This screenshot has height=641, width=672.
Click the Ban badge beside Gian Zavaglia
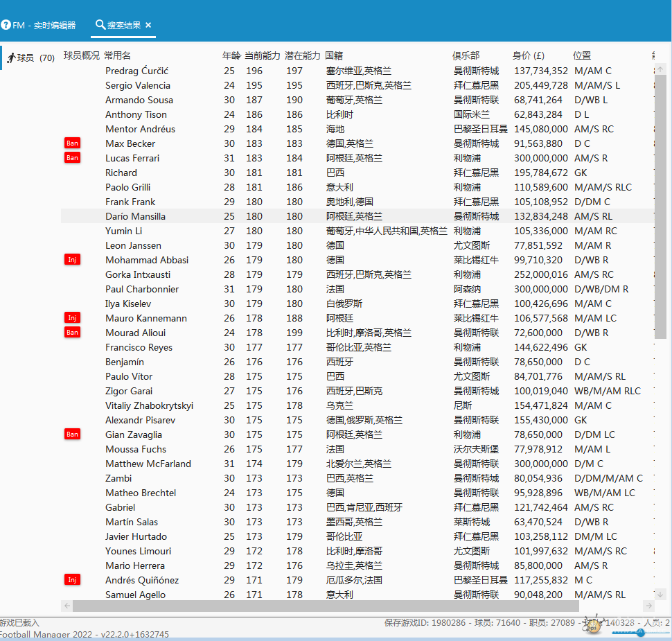(73, 434)
